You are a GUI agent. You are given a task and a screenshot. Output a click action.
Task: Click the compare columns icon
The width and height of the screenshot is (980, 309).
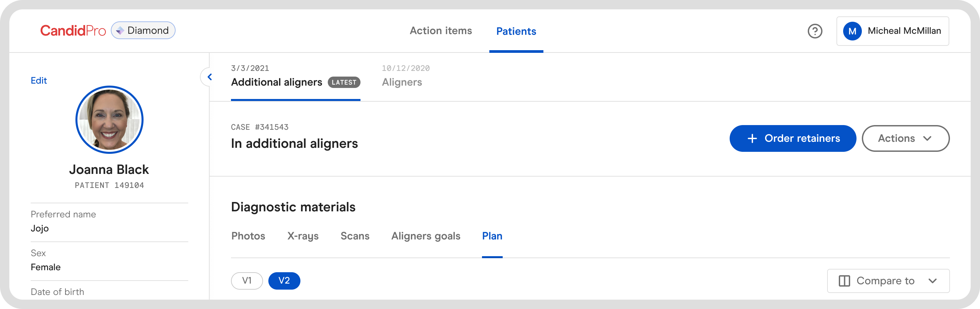(844, 281)
